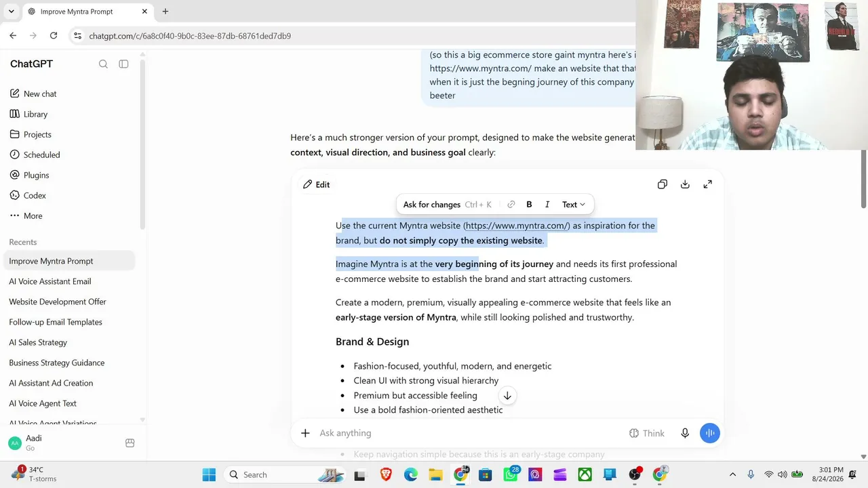Open File Explorer from the taskbar
Image resolution: width=868 pixels, height=488 pixels.
coord(435,474)
